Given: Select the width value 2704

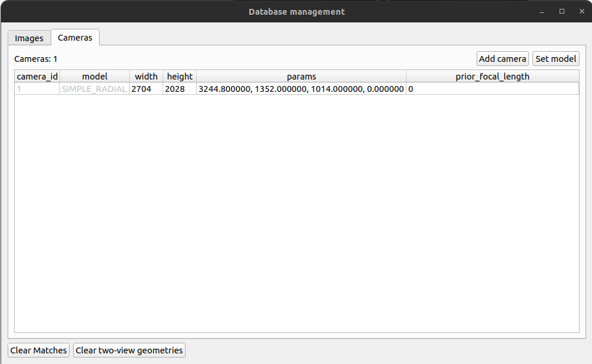Looking at the screenshot, I should pyautogui.click(x=145, y=89).
